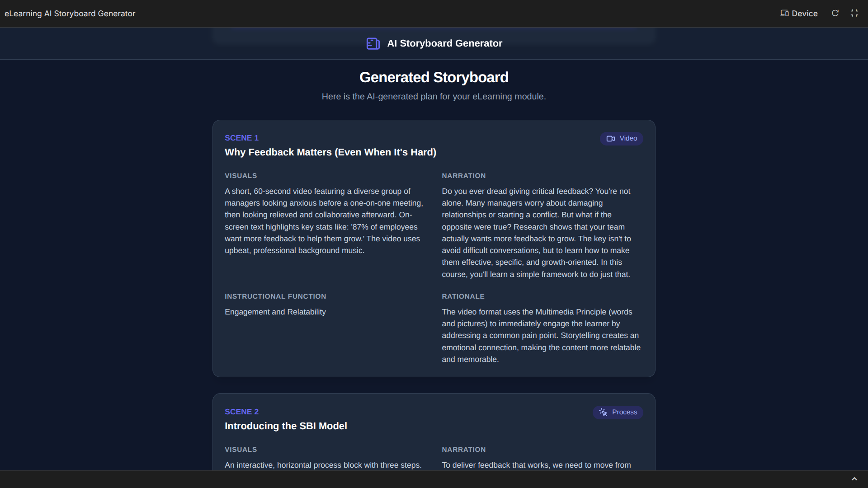Click the Engagement and Relatability text
The width and height of the screenshot is (868, 488).
[x=275, y=312]
